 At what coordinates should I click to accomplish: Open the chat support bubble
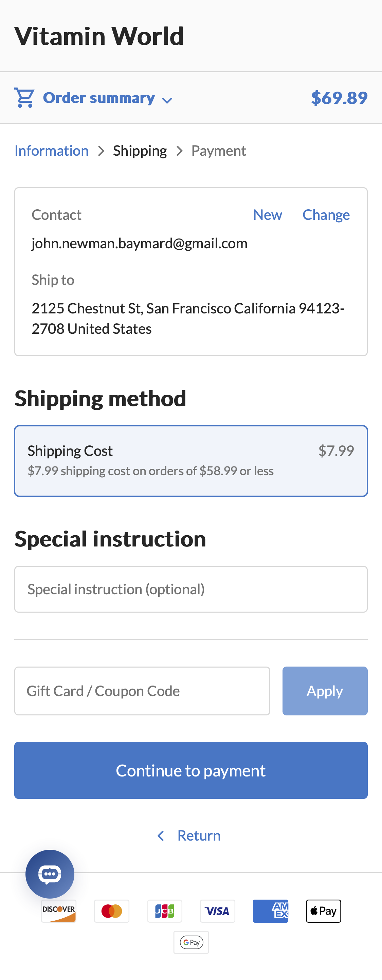pyautogui.click(x=50, y=873)
